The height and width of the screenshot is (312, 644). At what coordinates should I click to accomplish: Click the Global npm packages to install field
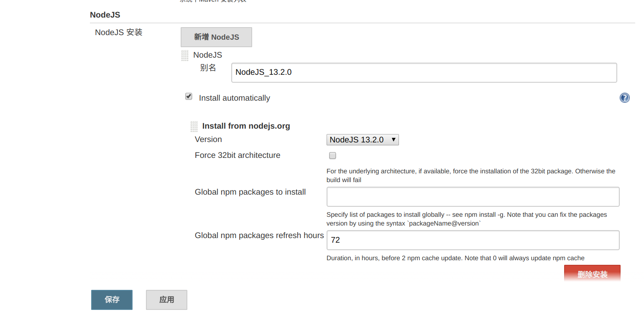473,197
